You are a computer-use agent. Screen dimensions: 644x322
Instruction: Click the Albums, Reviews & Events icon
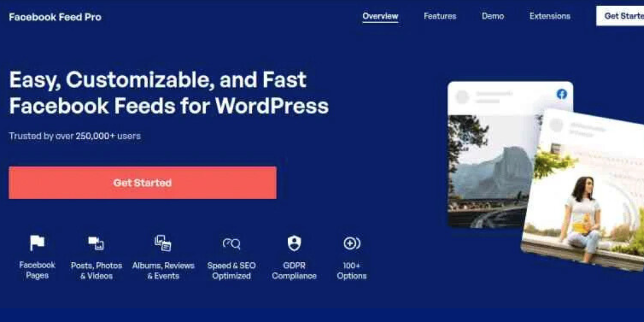163,244
